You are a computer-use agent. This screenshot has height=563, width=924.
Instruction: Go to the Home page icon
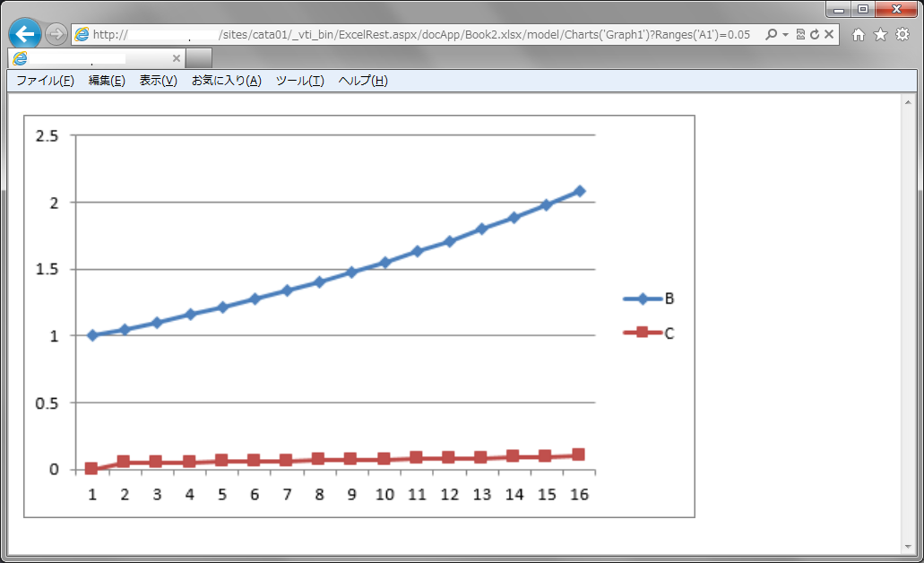[x=859, y=35]
